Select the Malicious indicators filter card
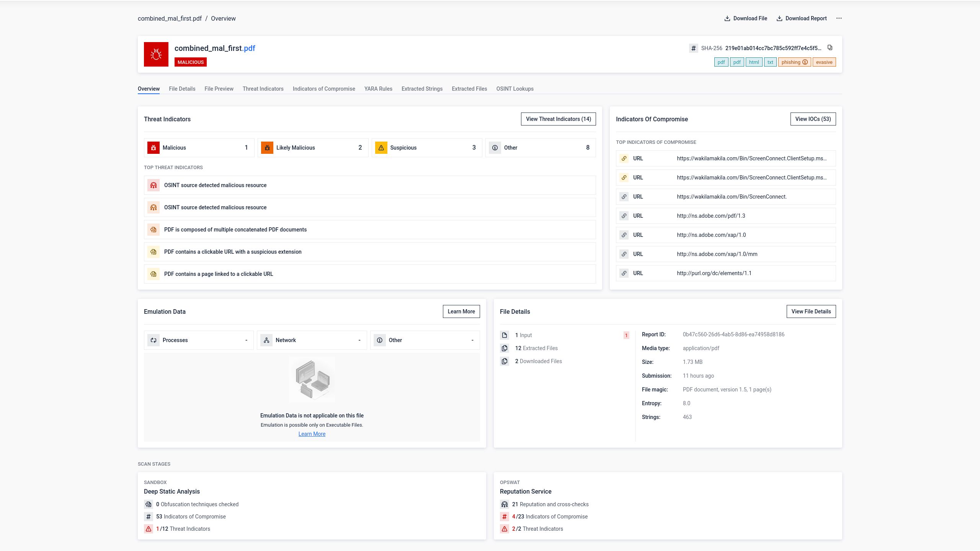 [199, 148]
